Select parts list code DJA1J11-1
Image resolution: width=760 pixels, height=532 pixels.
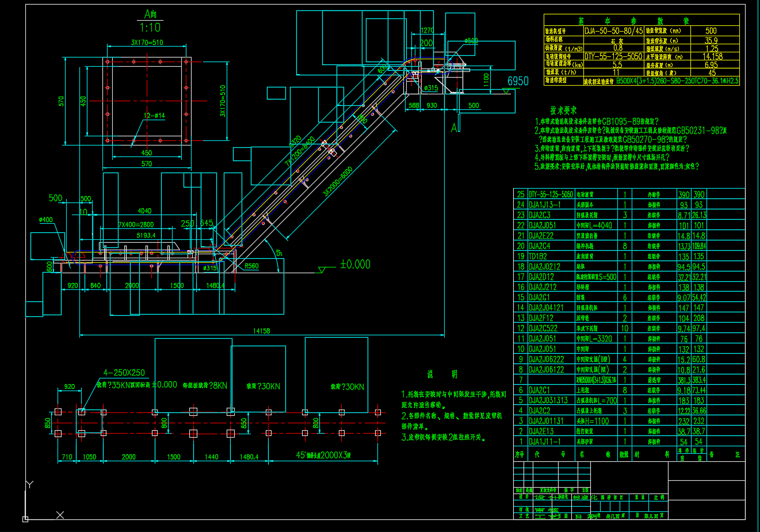[544, 442]
